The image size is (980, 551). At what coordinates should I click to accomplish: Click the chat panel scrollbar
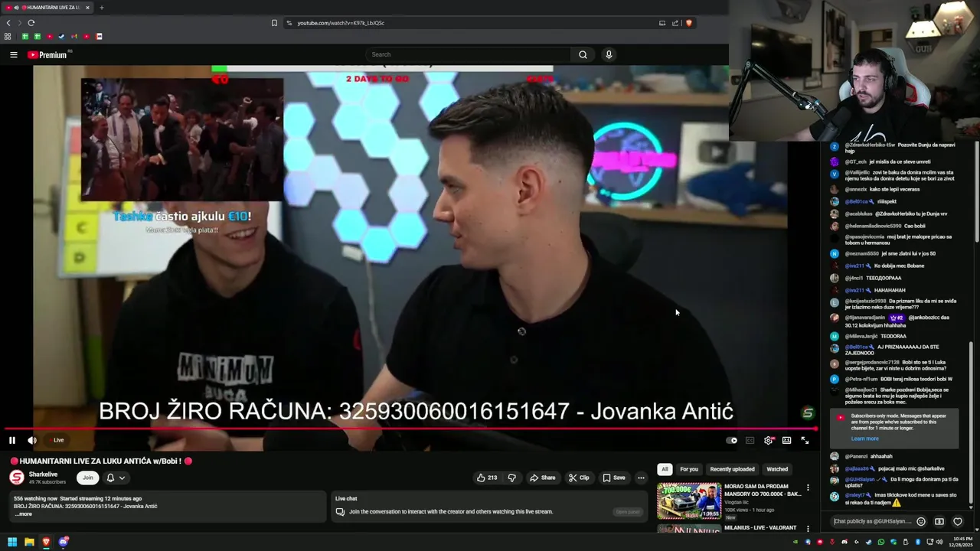(x=971, y=423)
